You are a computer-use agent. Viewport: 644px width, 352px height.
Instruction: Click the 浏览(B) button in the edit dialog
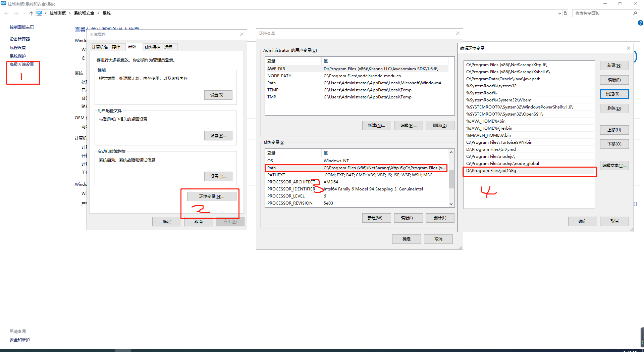coord(614,94)
